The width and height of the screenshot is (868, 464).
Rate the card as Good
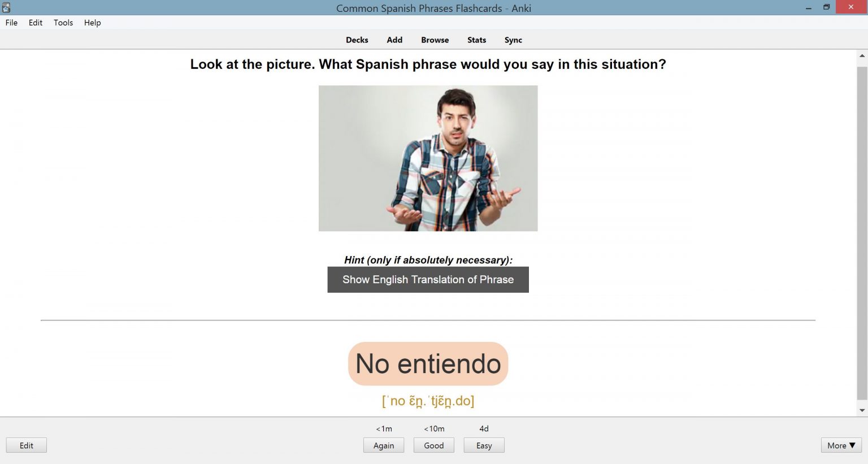pyautogui.click(x=433, y=445)
